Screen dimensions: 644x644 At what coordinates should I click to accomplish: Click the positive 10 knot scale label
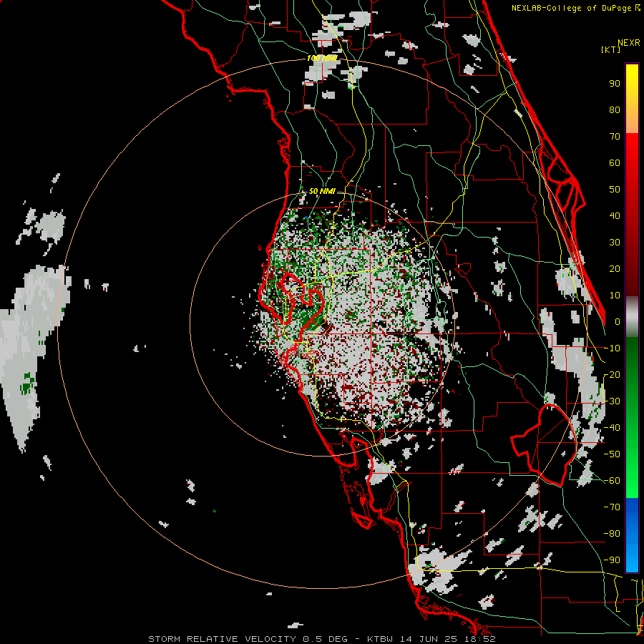tap(615, 296)
